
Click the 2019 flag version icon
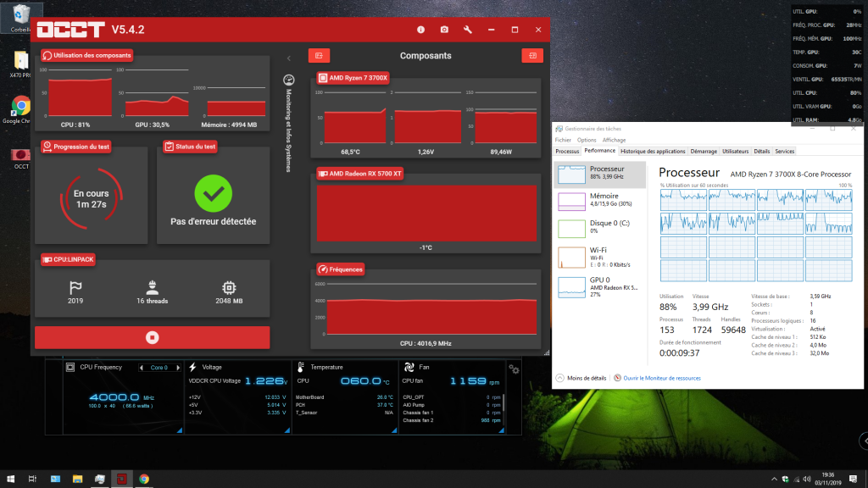tap(75, 288)
